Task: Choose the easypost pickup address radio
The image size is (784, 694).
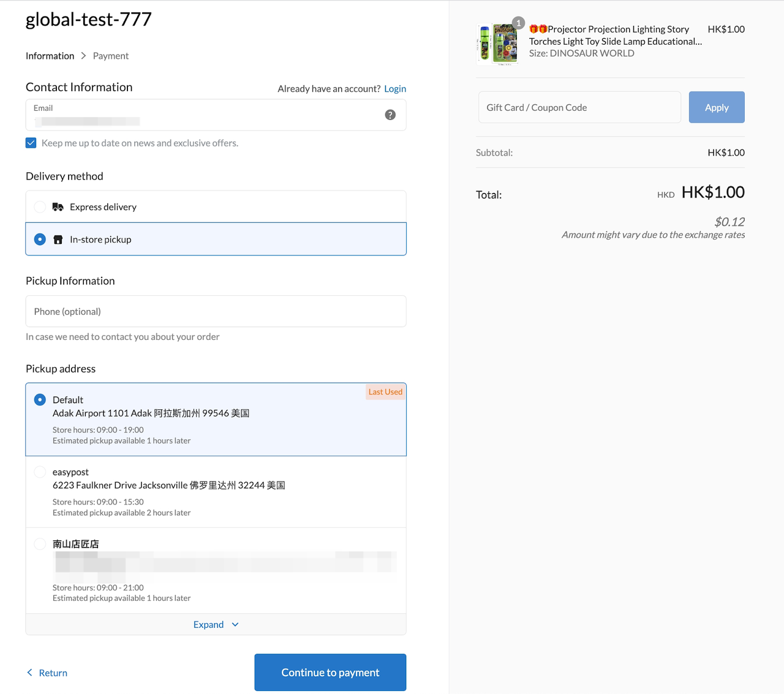Action: [40, 472]
